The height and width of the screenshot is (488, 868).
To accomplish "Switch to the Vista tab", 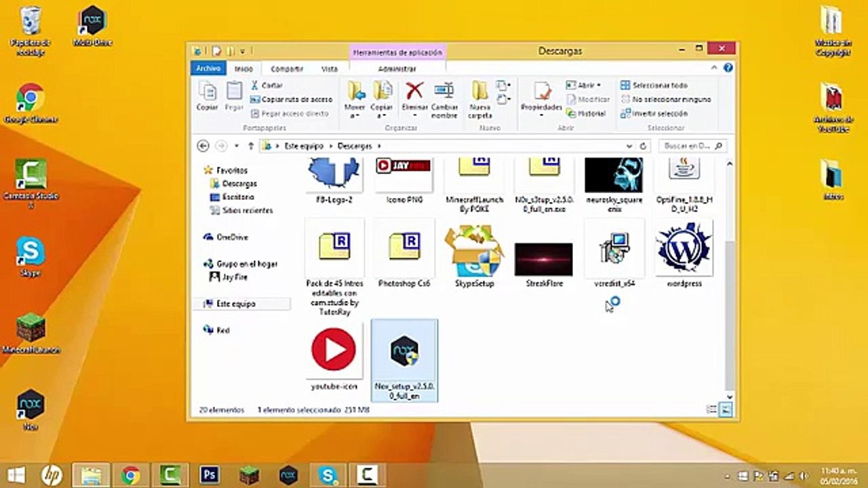I will coord(330,68).
